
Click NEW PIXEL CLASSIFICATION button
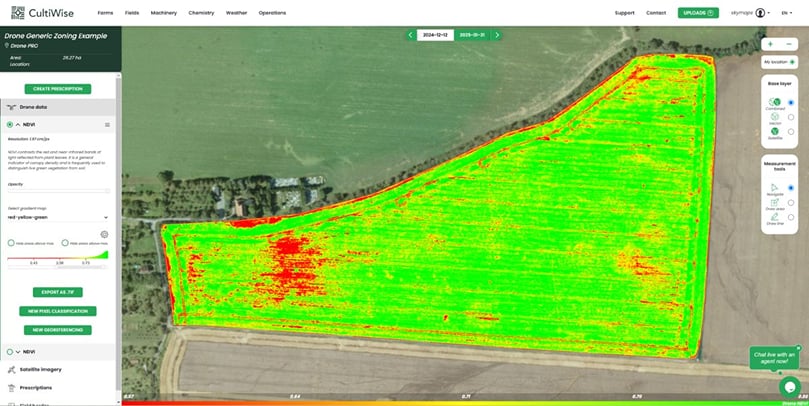pyautogui.click(x=58, y=311)
